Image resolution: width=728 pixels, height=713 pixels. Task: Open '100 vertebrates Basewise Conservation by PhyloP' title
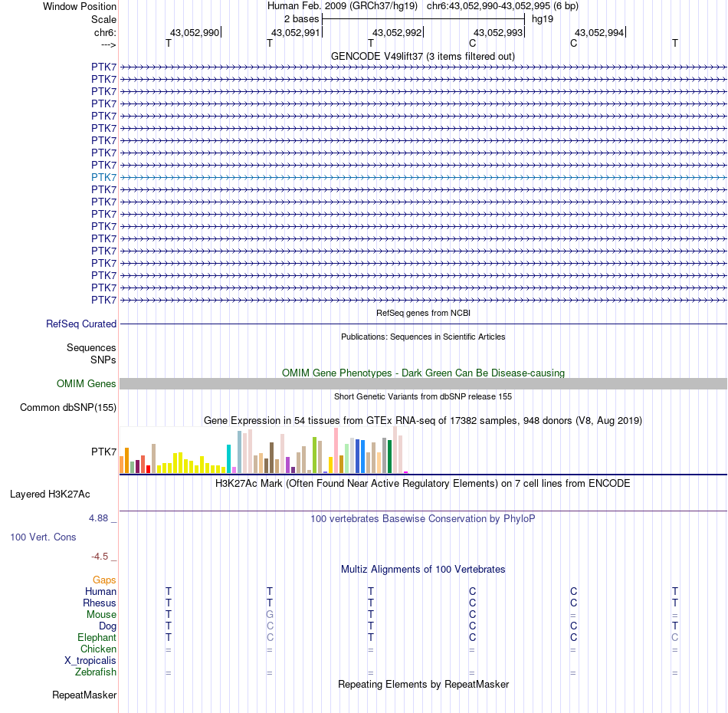pos(423,519)
